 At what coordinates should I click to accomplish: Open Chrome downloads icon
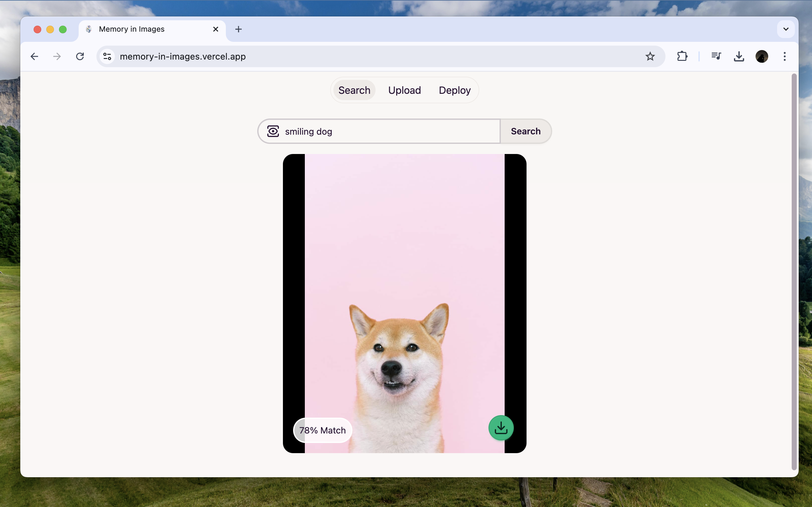click(x=739, y=56)
